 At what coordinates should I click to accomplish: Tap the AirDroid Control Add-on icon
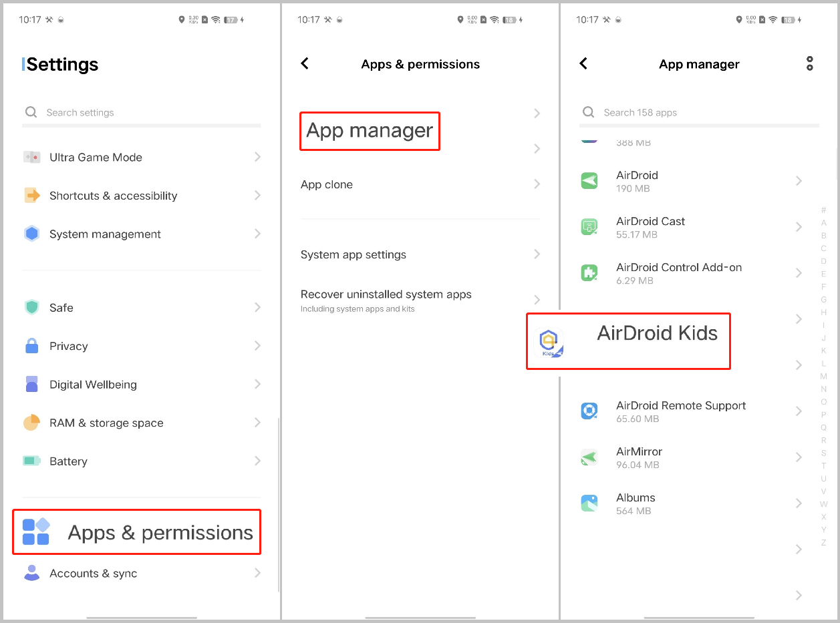[x=589, y=272]
